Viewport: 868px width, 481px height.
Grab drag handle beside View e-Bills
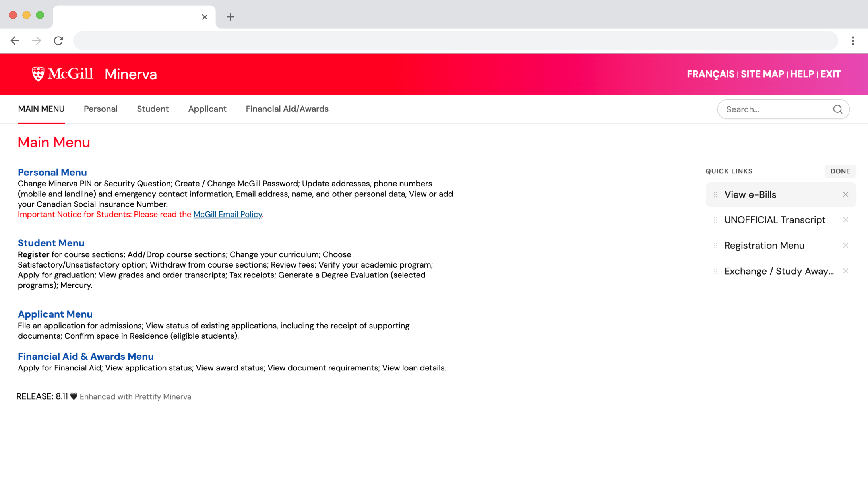[x=715, y=194]
